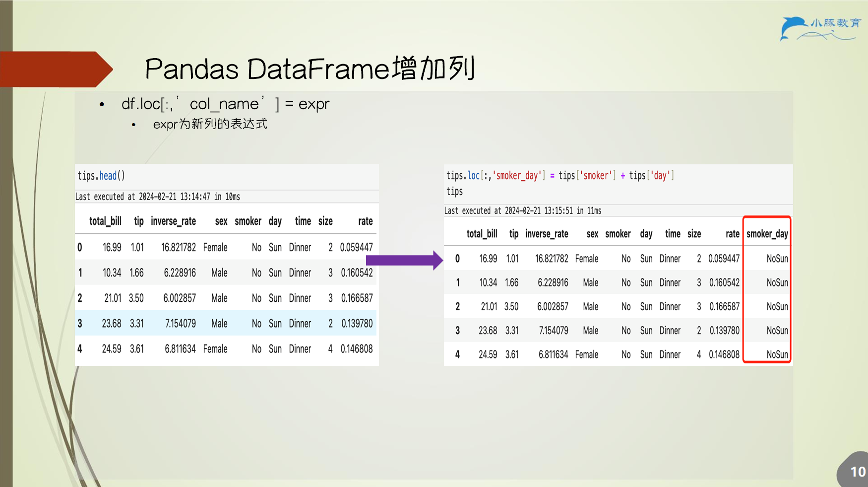Click 0.059447 in left table
Image resolution: width=868 pixels, height=487 pixels.
click(x=356, y=247)
